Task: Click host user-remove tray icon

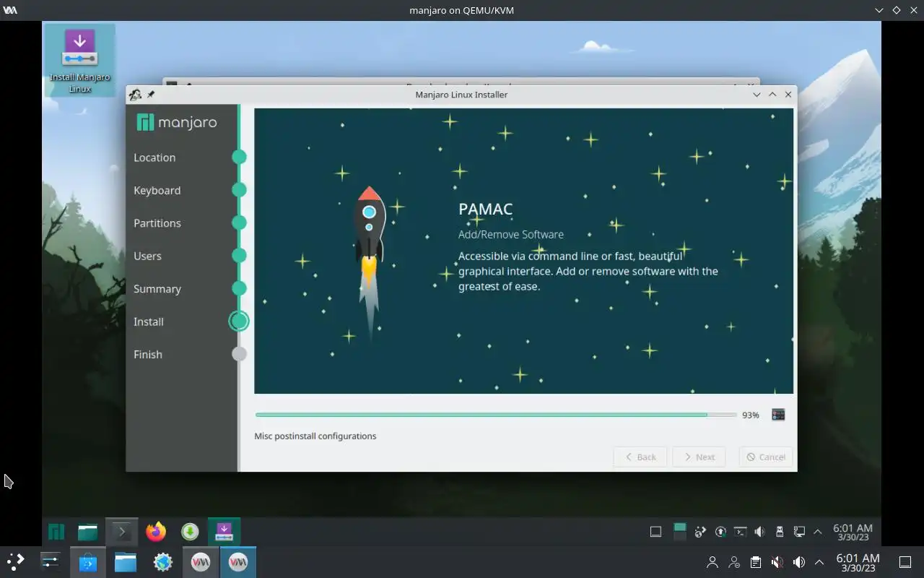Action: point(734,562)
